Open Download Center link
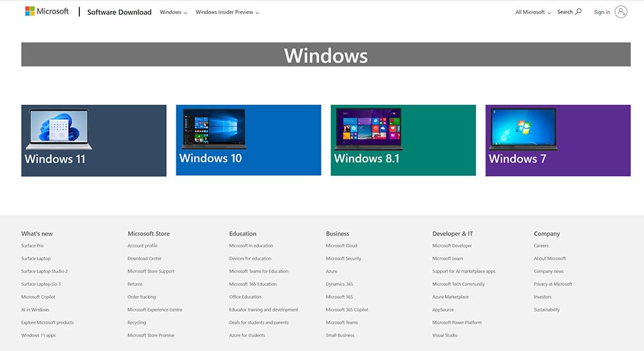 (144, 258)
